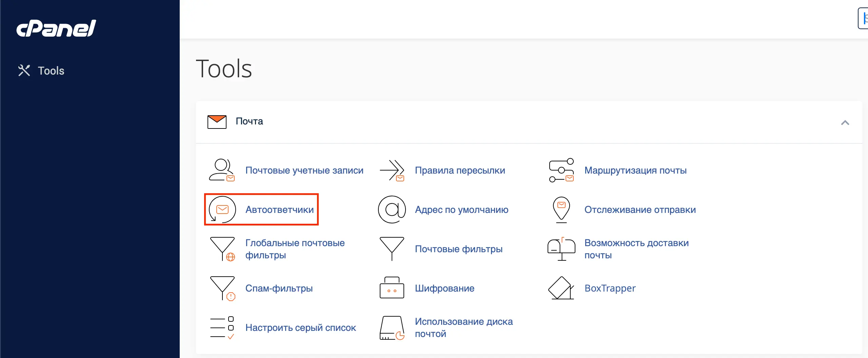Open Шифрование link
This screenshot has height=358, width=868.
pyautogui.click(x=445, y=288)
